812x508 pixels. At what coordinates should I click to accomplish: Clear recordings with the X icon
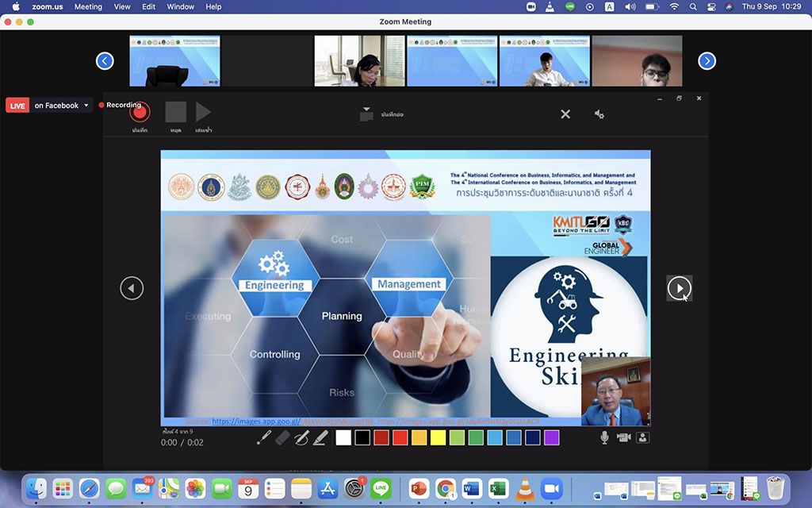click(x=565, y=114)
